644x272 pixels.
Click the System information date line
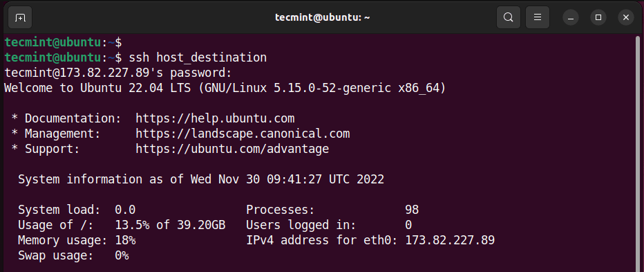(201, 179)
